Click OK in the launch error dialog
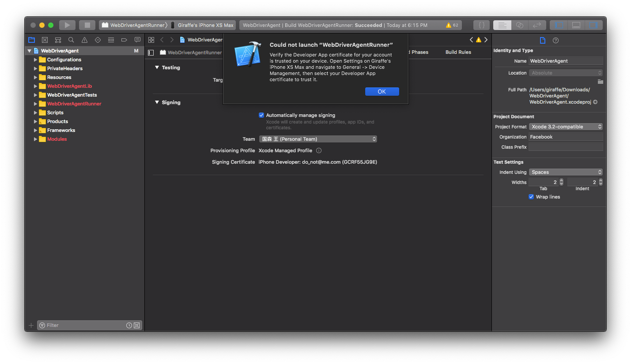Screen dimensions: 631x364 382,91
